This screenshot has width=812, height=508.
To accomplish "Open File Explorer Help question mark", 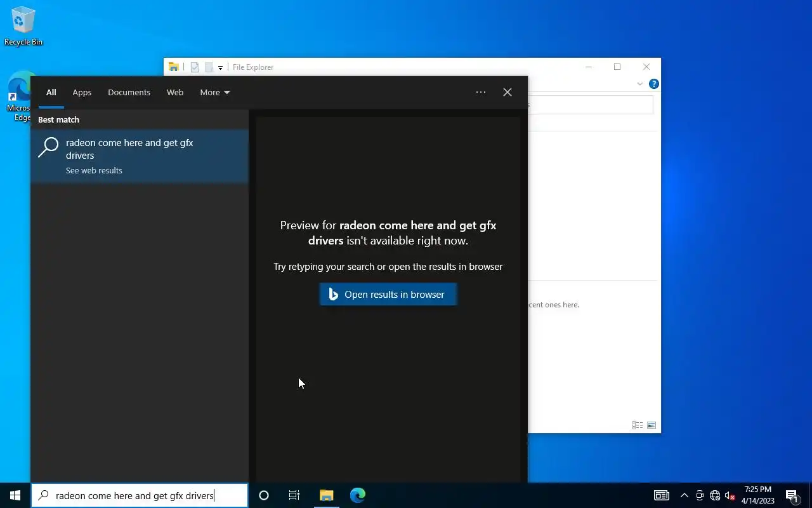I will tap(654, 84).
